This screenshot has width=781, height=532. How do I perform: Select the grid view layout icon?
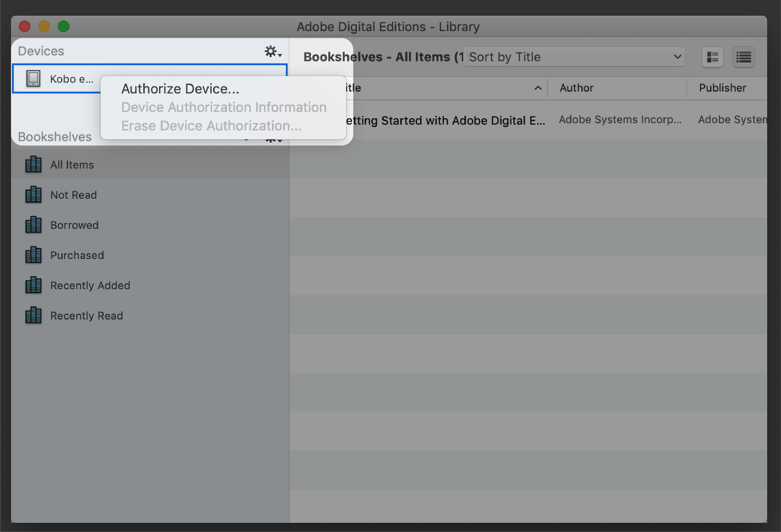pos(713,57)
